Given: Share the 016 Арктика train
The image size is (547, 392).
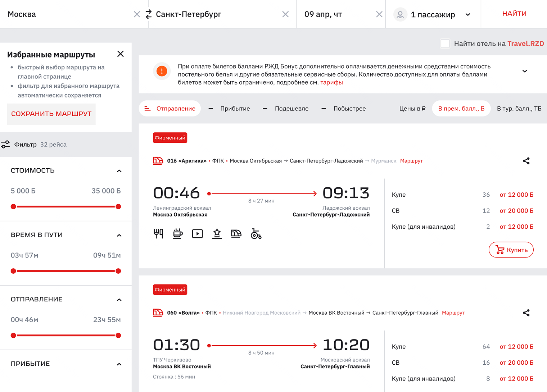Looking at the screenshot, I should pyautogui.click(x=526, y=161).
